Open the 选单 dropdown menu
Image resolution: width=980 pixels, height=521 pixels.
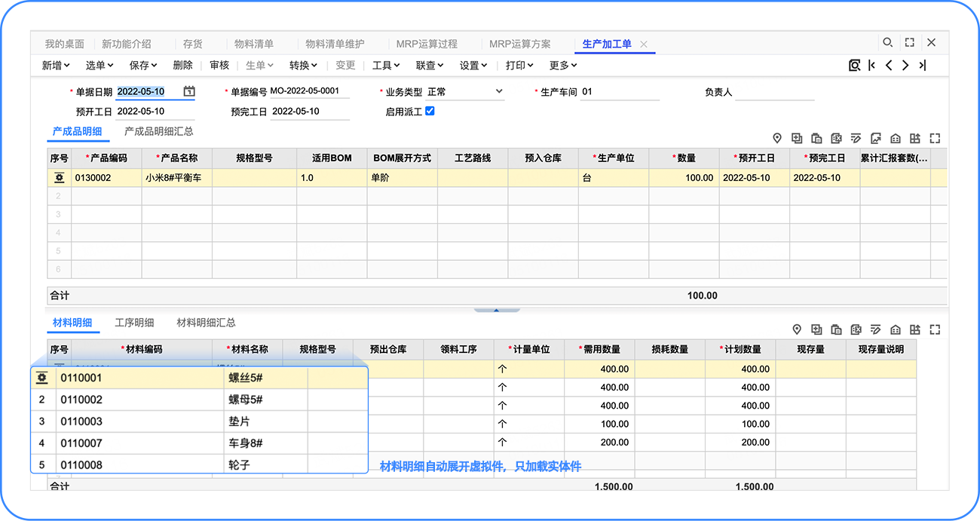pos(100,66)
